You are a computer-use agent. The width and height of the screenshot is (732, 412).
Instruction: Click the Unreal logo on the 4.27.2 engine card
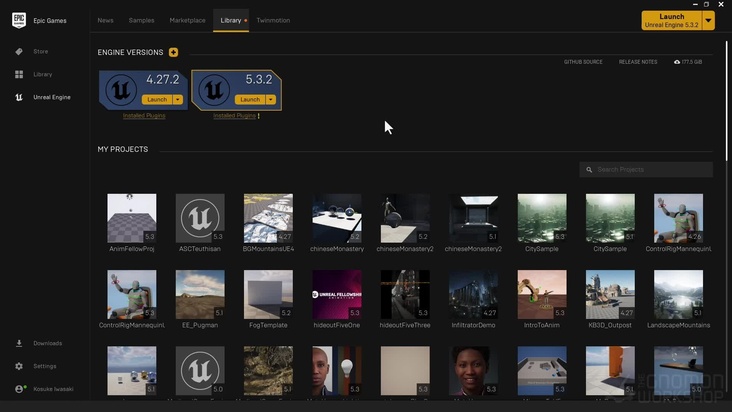coord(121,90)
